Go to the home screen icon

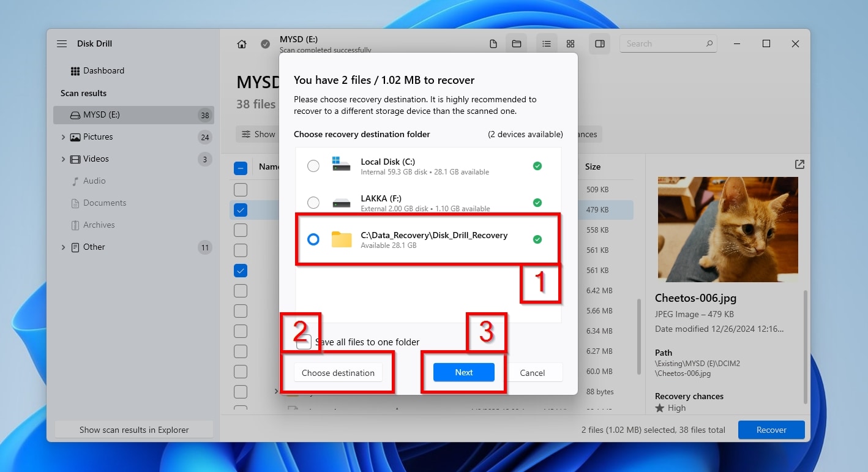242,44
